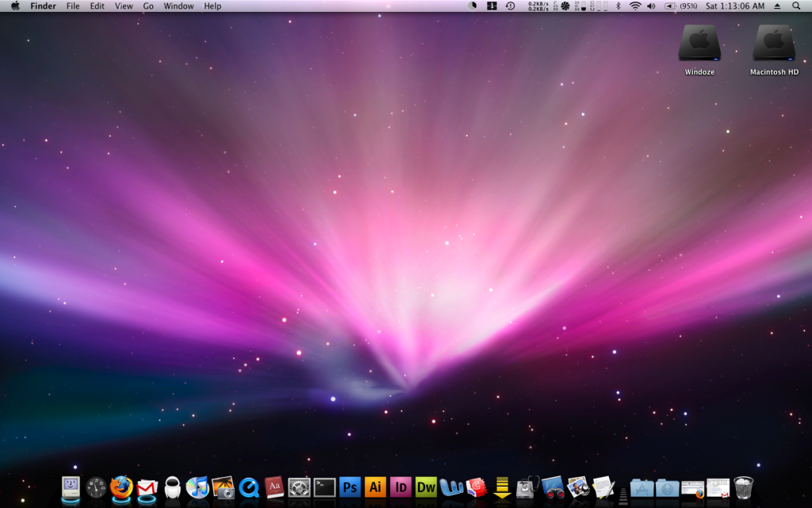Viewport: 812px width, 508px height.
Task: Open the Bluetooth menu in menu bar
Action: 618,6
